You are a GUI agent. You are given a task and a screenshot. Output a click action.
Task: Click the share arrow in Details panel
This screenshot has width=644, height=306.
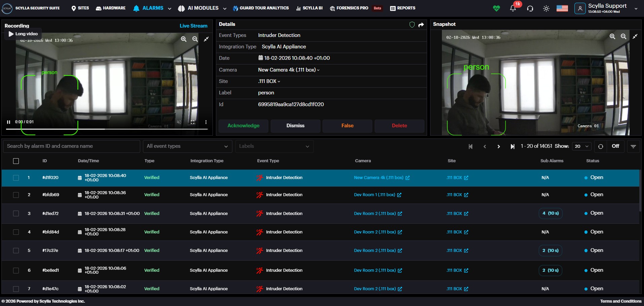pos(421,25)
